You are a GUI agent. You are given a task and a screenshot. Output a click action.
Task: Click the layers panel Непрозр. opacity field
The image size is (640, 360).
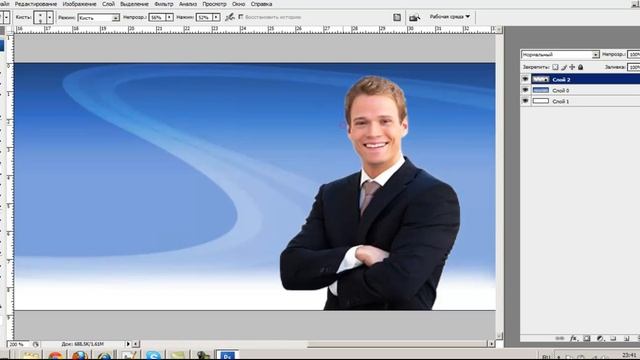tap(634, 54)
